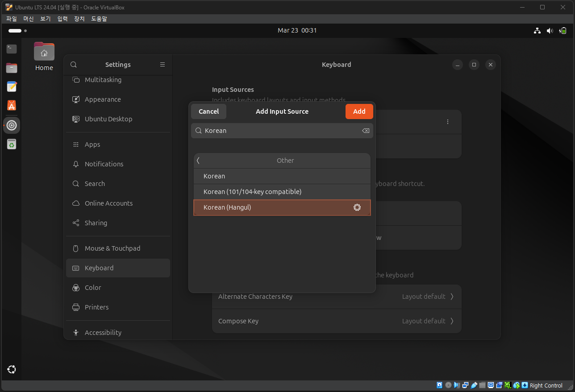Open the 파일 menu in VirtualBox

[x=12, y=19]
